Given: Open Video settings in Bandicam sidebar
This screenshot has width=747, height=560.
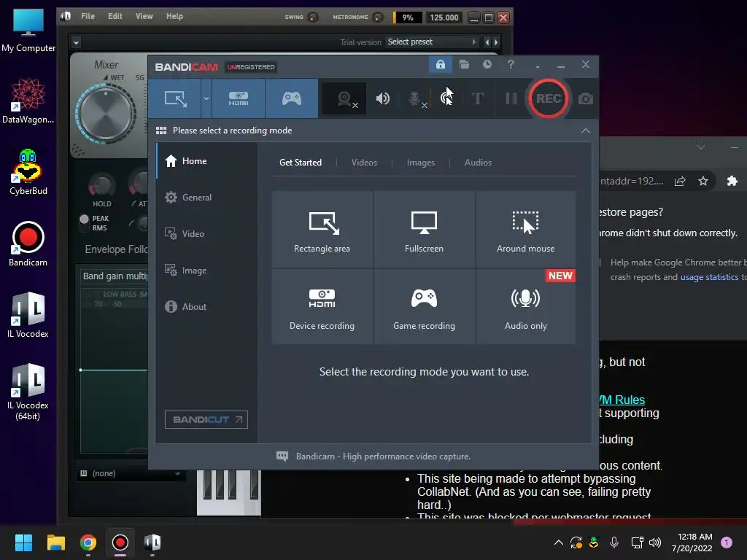Looking at the screenshot, I should point(206,234).
